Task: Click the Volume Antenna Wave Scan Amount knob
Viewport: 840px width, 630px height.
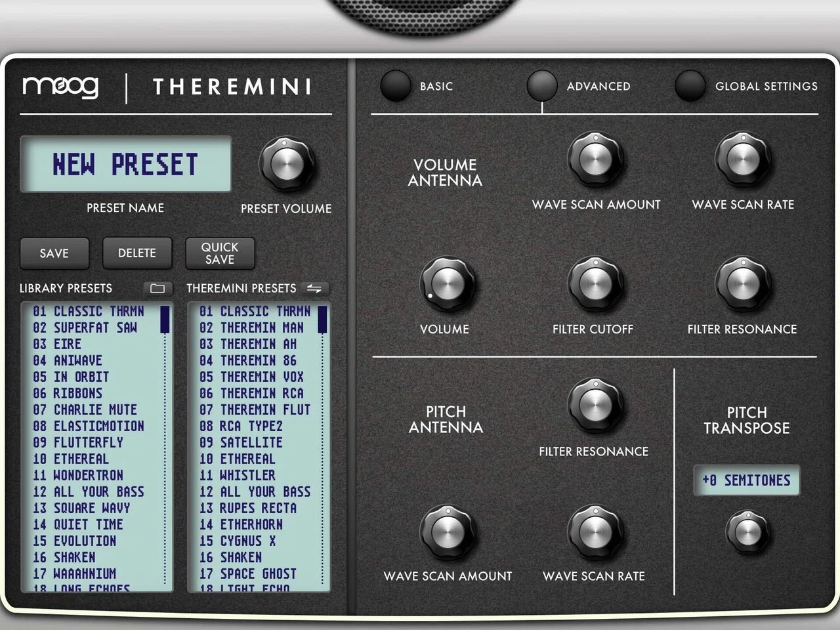Action: click(596, 159)
